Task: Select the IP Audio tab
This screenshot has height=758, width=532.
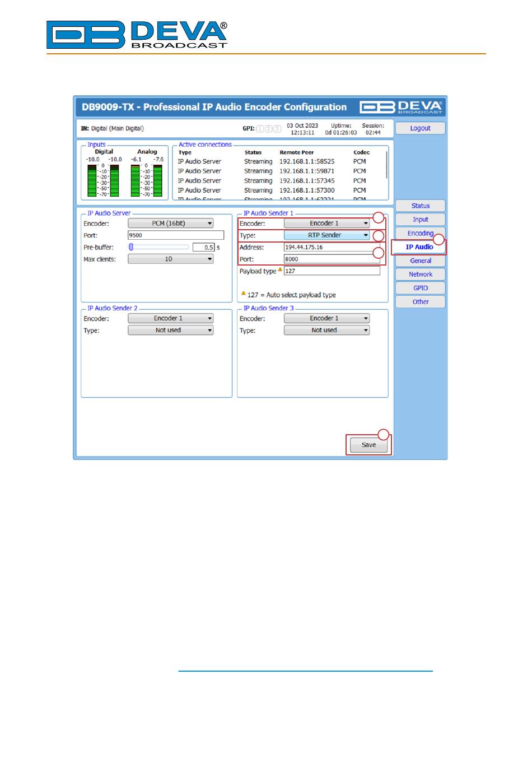Action: point(419,247)
